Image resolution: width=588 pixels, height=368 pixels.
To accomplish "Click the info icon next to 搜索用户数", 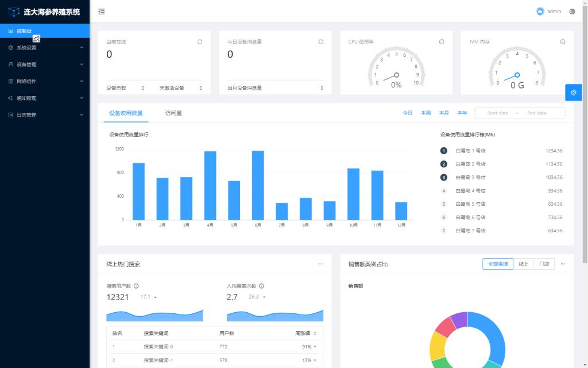I will (x=136, y=286).
